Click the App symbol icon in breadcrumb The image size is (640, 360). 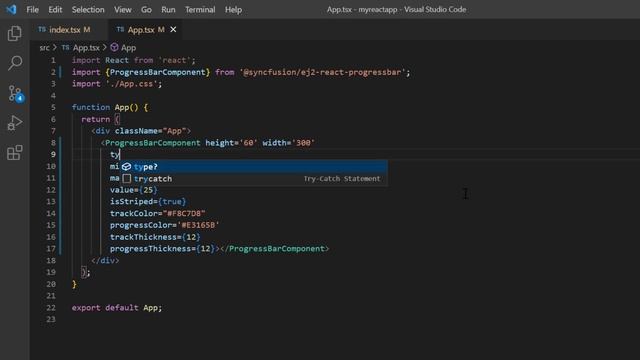coord(114,47)
